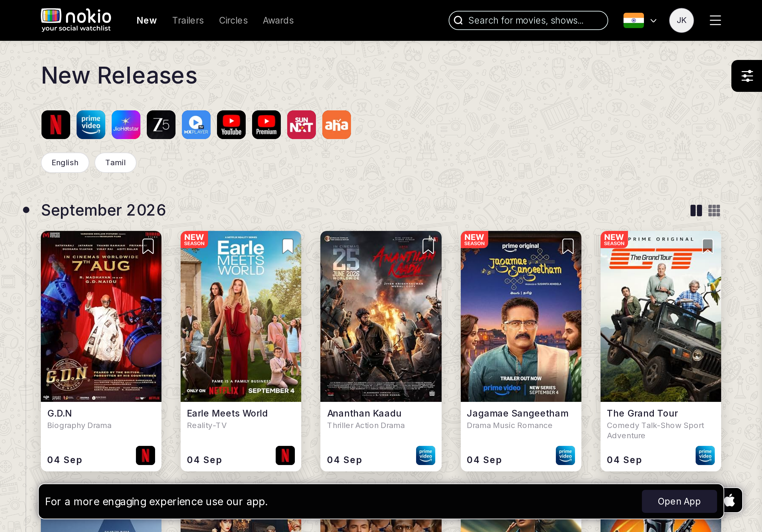Bookmark The Grand Tour to watchlist
Viewport: 762px width, 532px height.
tap(708, 247)
